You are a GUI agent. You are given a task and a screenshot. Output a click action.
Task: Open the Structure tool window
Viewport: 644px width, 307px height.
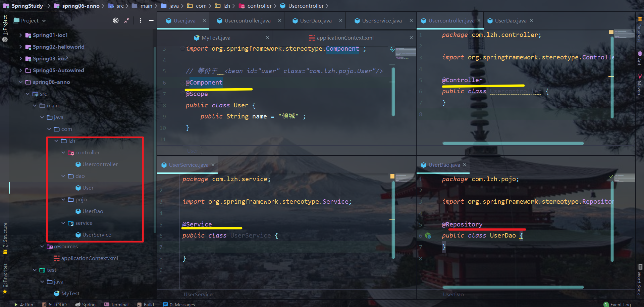pyautogui.click(x=5, y=238)
